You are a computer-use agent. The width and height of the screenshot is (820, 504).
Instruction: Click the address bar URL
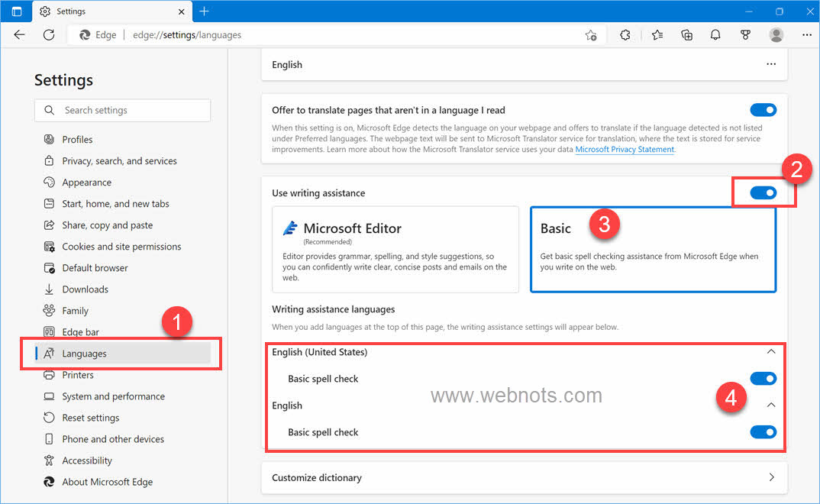187,35
